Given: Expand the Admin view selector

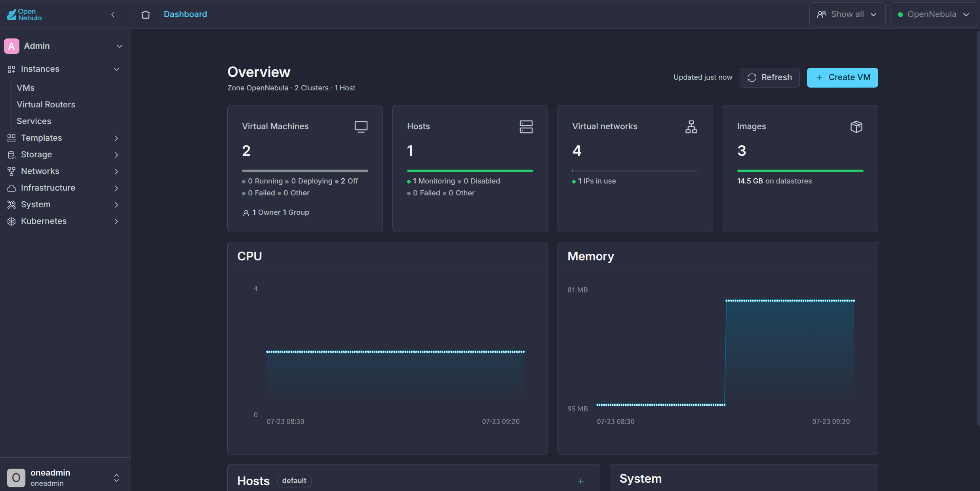Looking at the screenshot, I should [x=120, y=46].
